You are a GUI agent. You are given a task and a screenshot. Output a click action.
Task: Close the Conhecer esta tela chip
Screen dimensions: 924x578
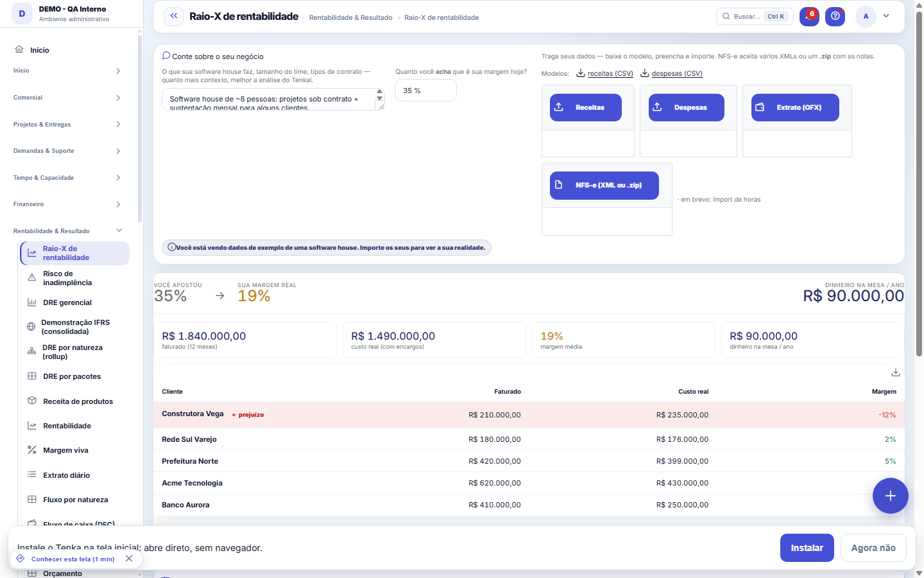point(129,559)
